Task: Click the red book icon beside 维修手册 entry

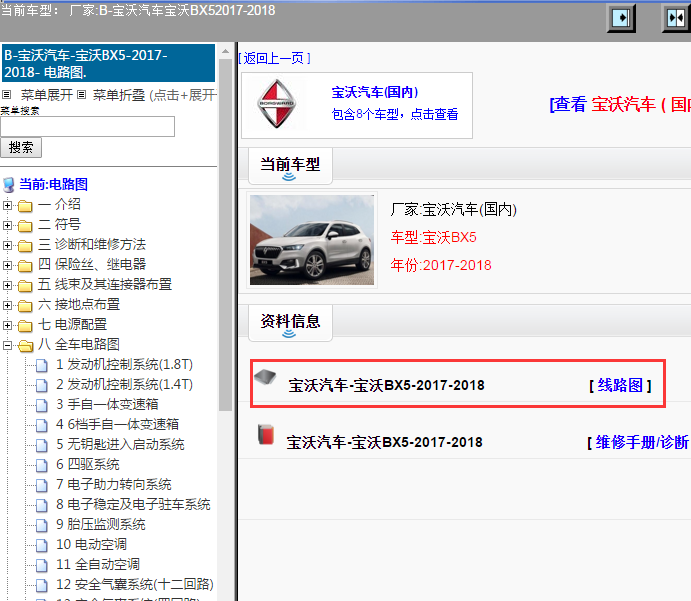Action: (x=266, y=434)
